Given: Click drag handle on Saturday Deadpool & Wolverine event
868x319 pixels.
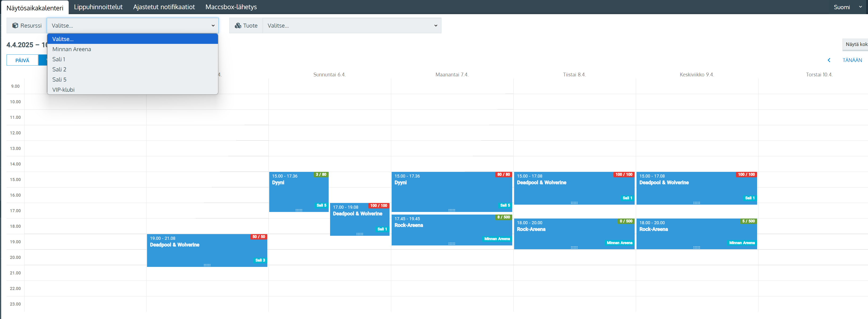Looking at the screenshot, I should click(207, 265).
